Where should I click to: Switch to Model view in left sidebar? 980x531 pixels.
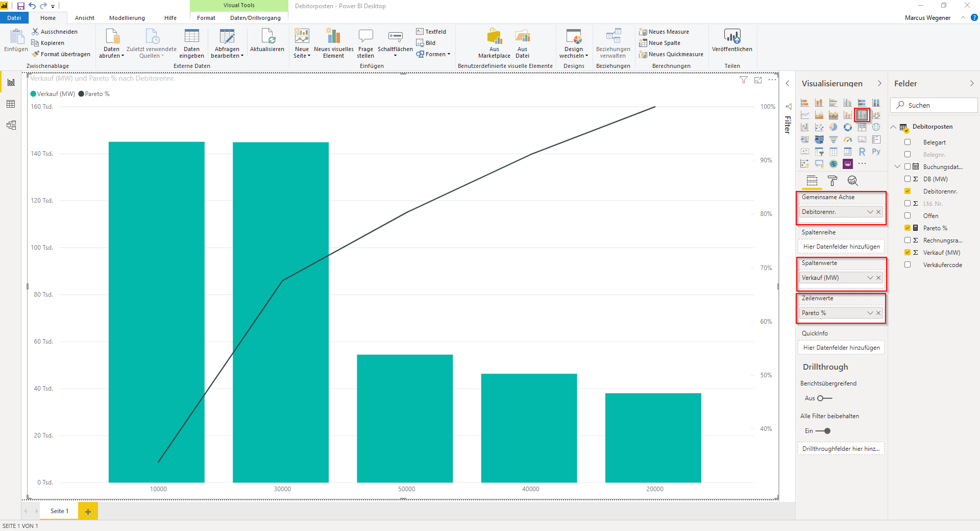pyautogui.click(x=11, y=125)
